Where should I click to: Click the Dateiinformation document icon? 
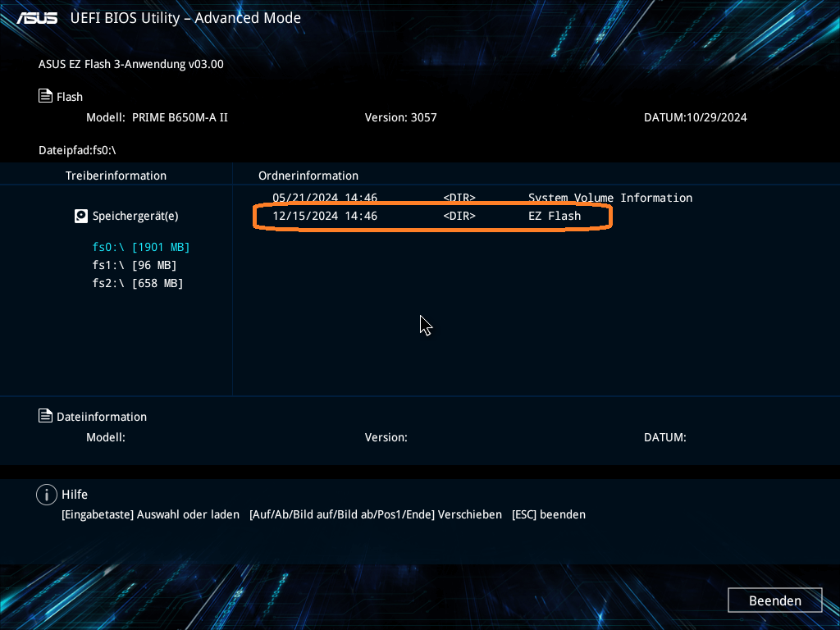(46, 416)
